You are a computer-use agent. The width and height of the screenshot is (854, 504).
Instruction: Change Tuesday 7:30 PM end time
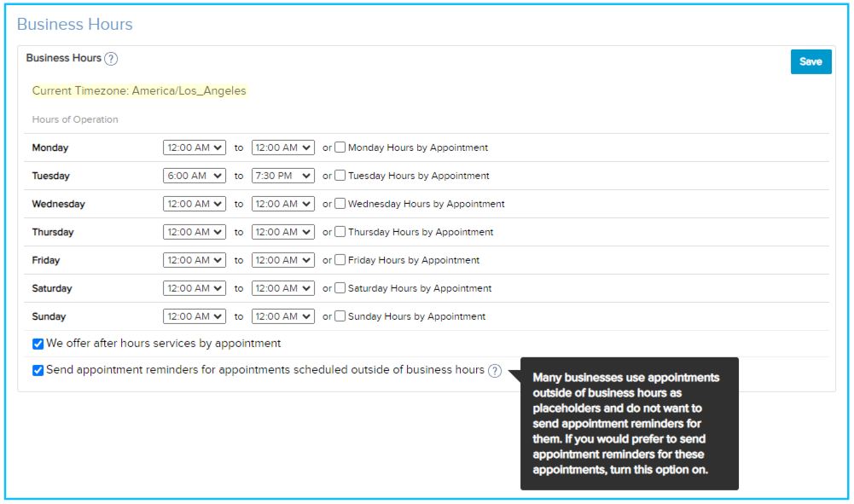[x=282, y=176]
